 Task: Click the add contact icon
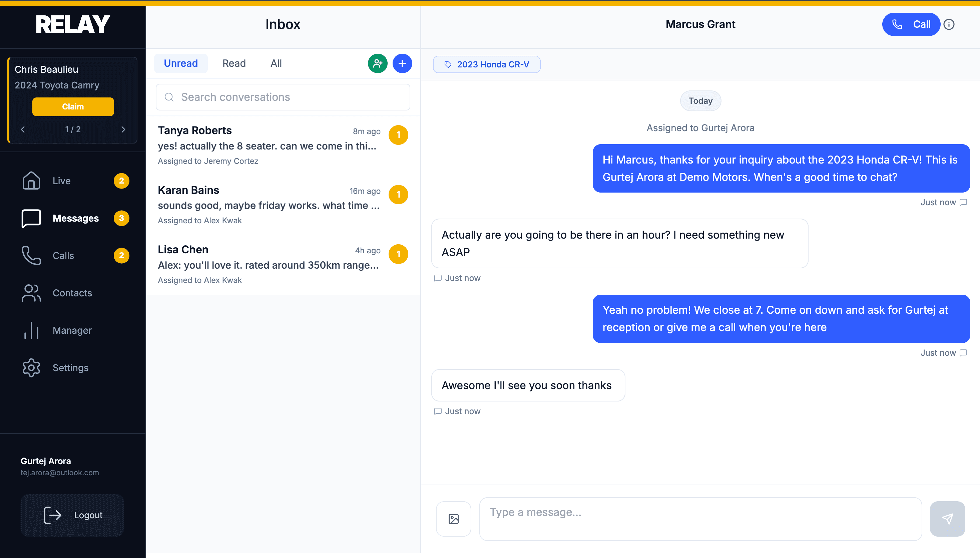[x=377, y=63]
